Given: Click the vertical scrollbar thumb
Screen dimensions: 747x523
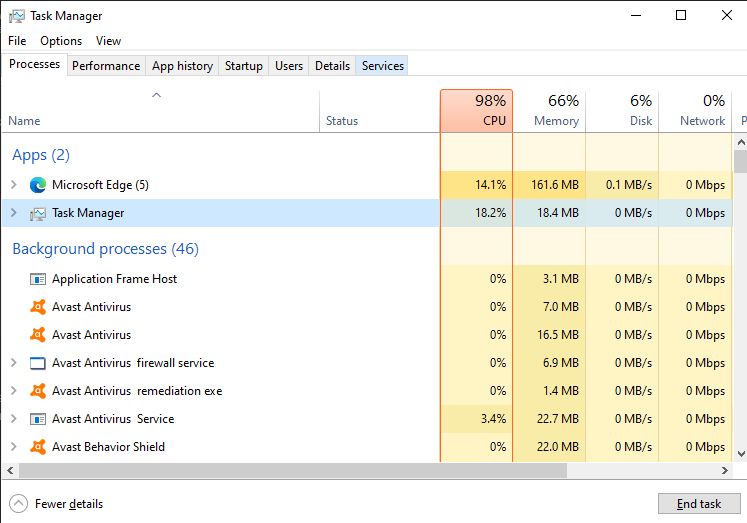Looking at the screenshot, I should click(741, 161).
